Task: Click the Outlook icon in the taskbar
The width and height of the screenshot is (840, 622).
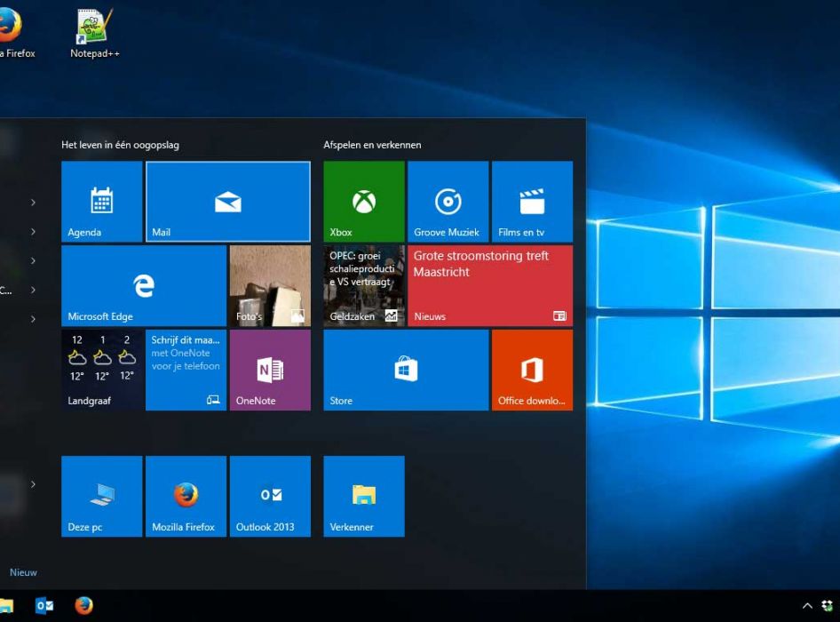Action: pyautogui.click(x=44, y=606)
